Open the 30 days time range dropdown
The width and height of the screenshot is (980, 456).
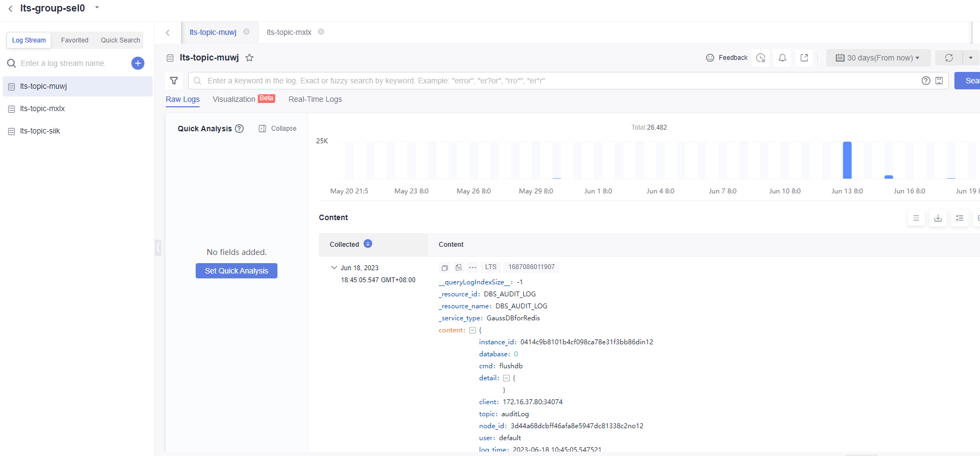tap(878, 58)
